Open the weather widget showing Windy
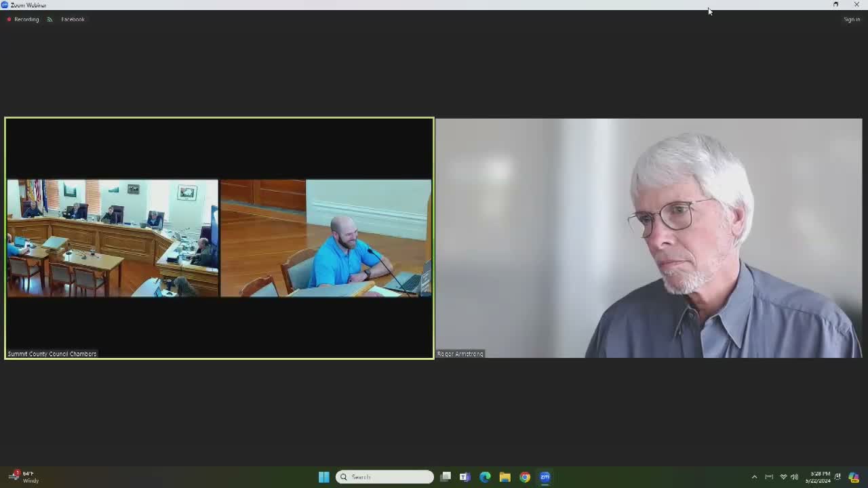 point(24,477)
